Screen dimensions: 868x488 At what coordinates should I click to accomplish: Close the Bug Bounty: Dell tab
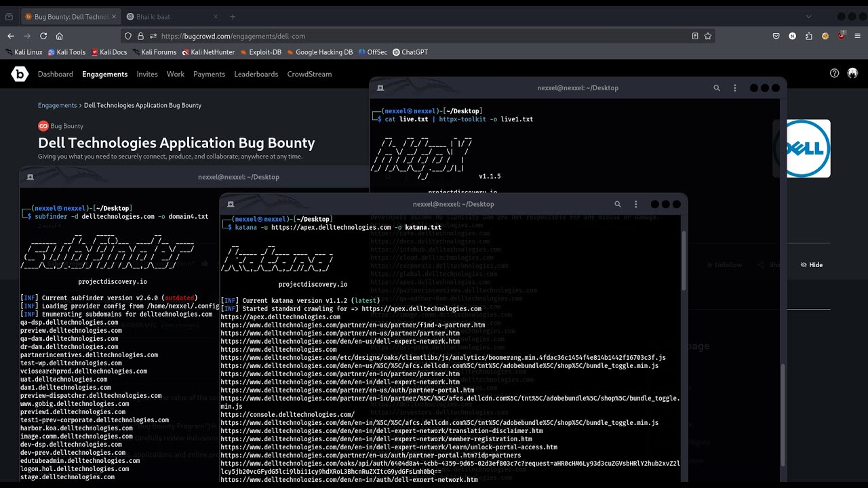pyautogui.click(x=114, y=16)
